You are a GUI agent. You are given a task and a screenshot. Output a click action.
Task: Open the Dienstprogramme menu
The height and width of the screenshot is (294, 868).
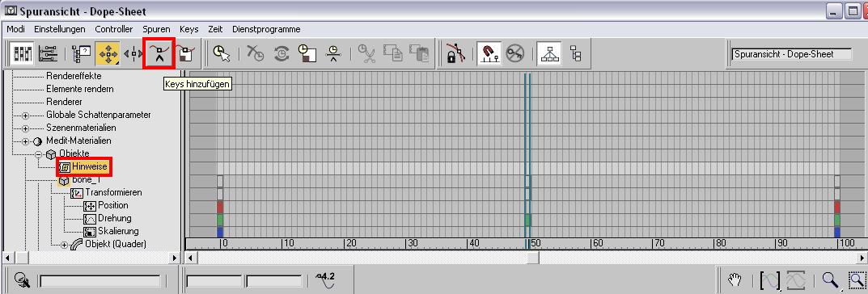pyautogui.click(x=266, y=29)
